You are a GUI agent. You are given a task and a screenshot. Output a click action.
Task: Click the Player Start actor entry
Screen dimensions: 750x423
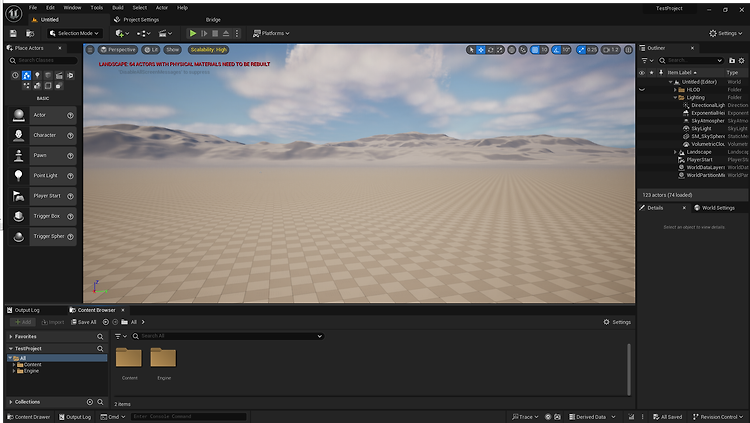(x=43, y=196)
